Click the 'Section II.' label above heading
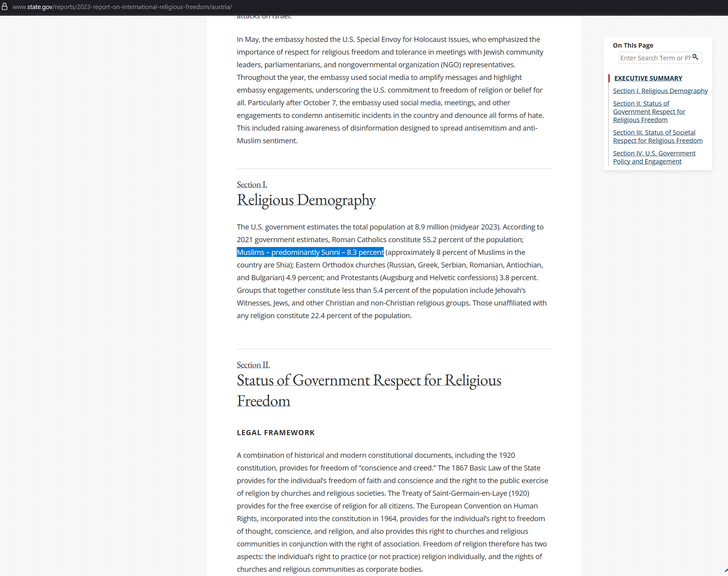The image size is (728, 576). point(253,365)
